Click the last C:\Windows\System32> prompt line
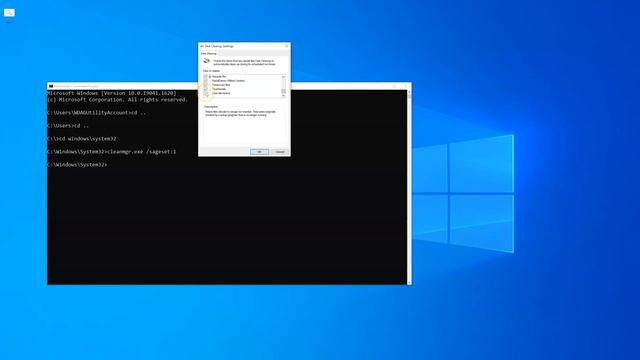The width and height of the screenshot is (640, 360). point(77,165)
